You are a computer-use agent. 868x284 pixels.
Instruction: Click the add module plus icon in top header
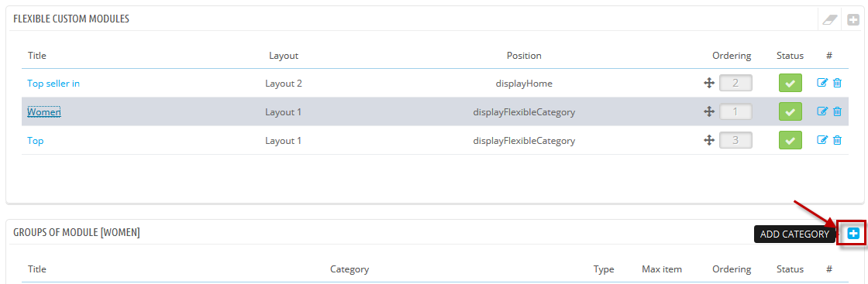(853, 20)
